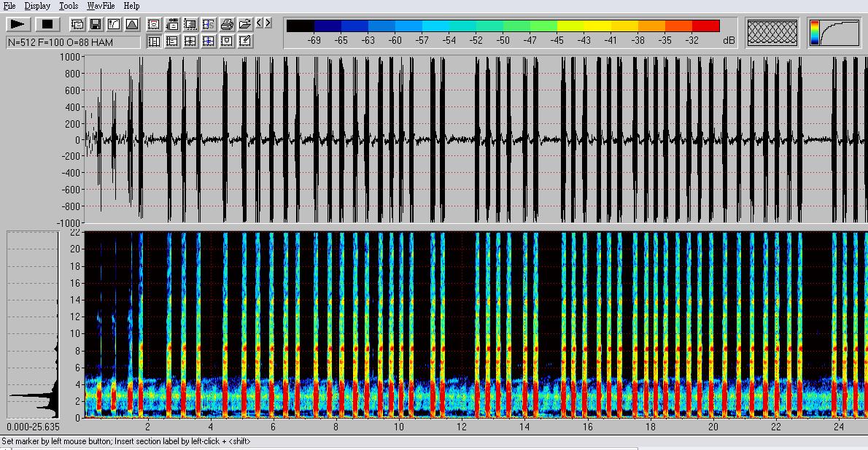Click the curve graph icon beside the floppy disk
The image size is (868, 450).
click(114, 24)
